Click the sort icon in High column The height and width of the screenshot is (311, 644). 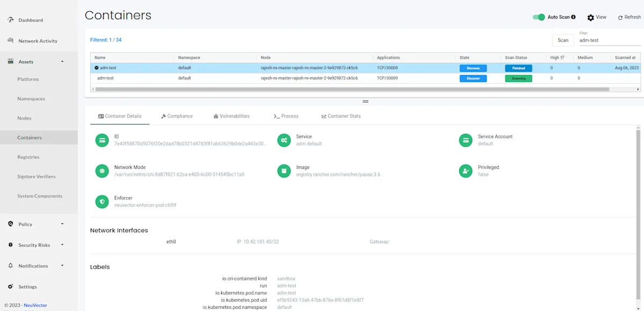(x=562, y=57)
